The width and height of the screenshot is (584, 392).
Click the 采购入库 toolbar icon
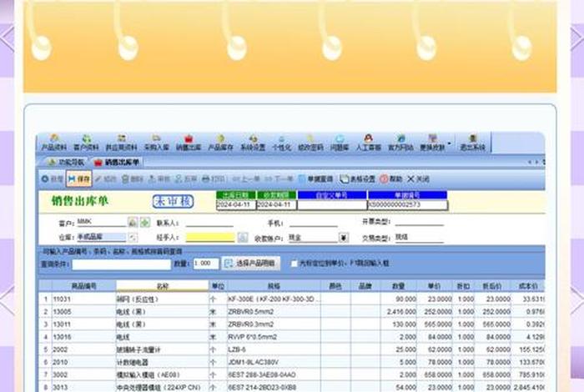156,142
